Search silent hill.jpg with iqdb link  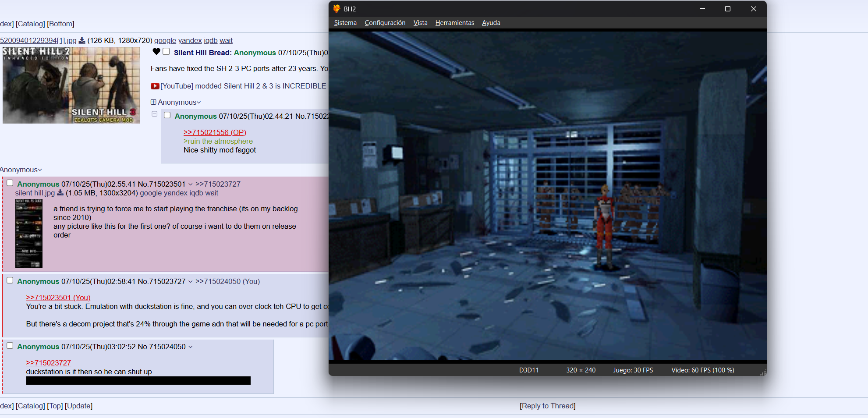pos(196,193)
